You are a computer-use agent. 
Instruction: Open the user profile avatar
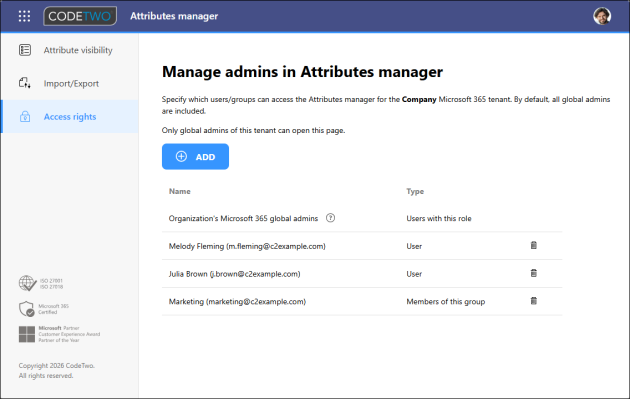[602, 16]
